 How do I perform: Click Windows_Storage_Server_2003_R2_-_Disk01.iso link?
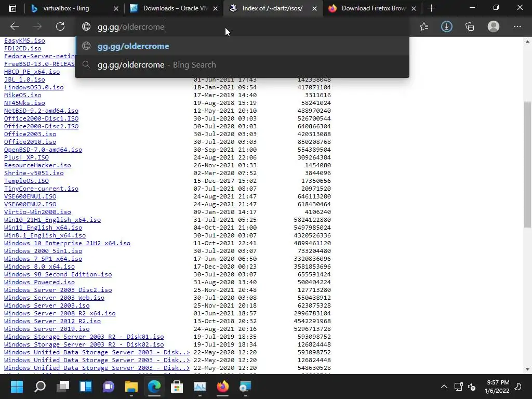tap(84, 337)
